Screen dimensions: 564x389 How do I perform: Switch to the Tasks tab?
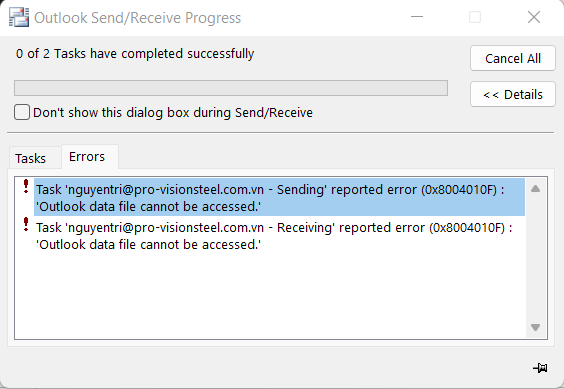pos(31,158)
